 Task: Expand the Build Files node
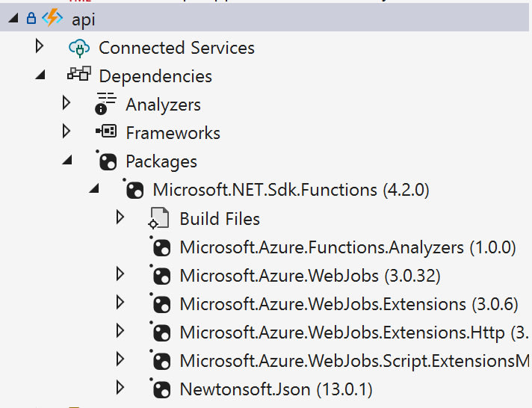(120, 217)
